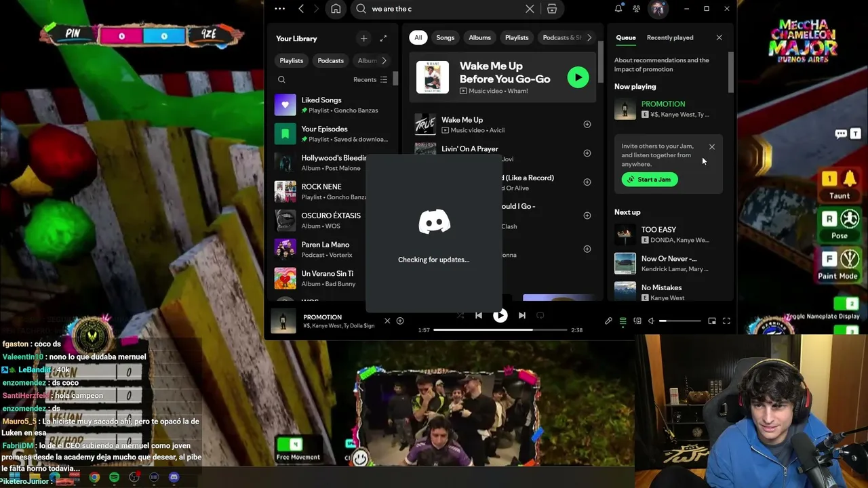Image resolution: width=868 pixels, height=488 pixels.
Task: Toggle the lyrics microphone icon
Action: tap(608, 321)
